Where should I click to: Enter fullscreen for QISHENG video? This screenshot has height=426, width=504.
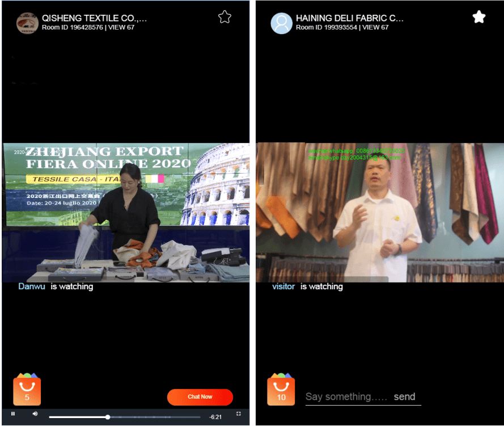239,414
